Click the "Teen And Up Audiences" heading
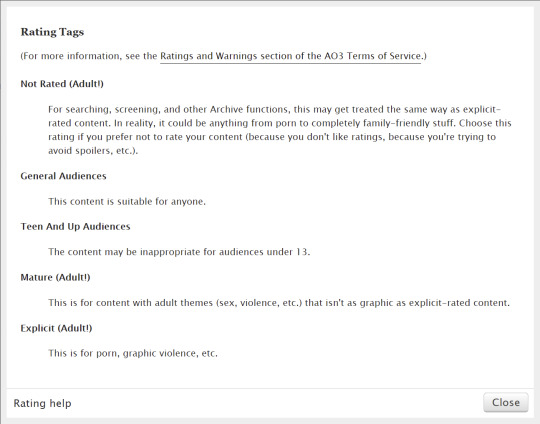Image resolution: width=540 pixels, height=424 pixels. point(75,227)
